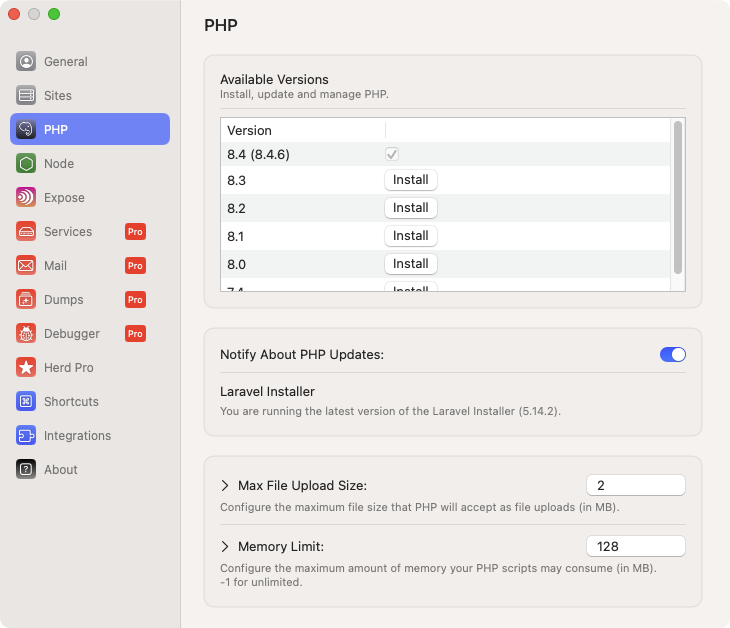Click the Mail envelope icon

click(26, 265)
